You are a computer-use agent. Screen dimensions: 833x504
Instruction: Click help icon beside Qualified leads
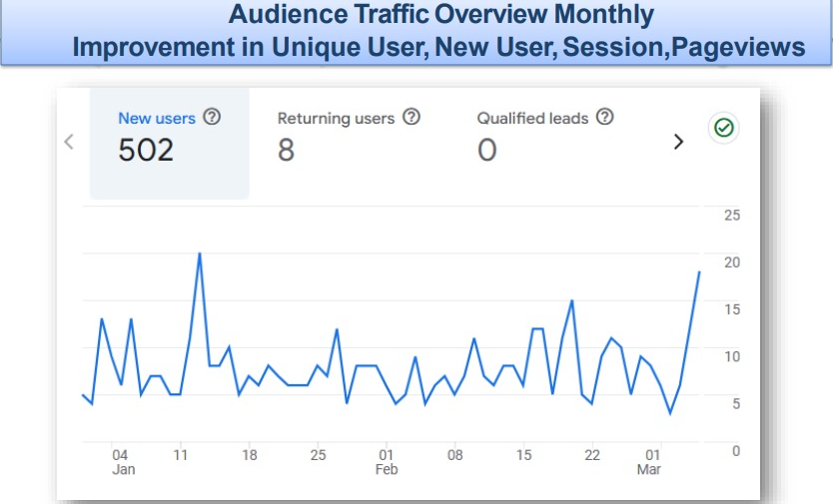pos(604,117)
